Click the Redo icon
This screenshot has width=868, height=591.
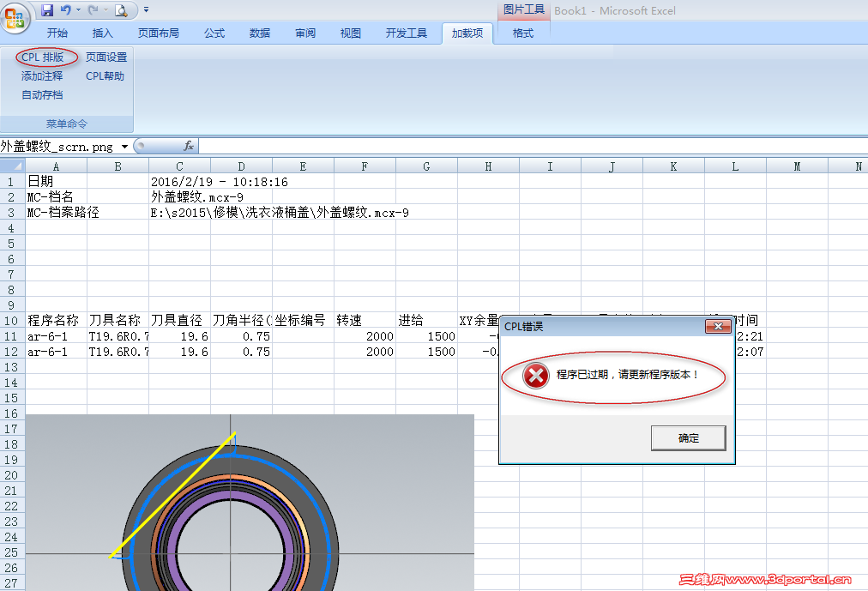coord(93,10)
